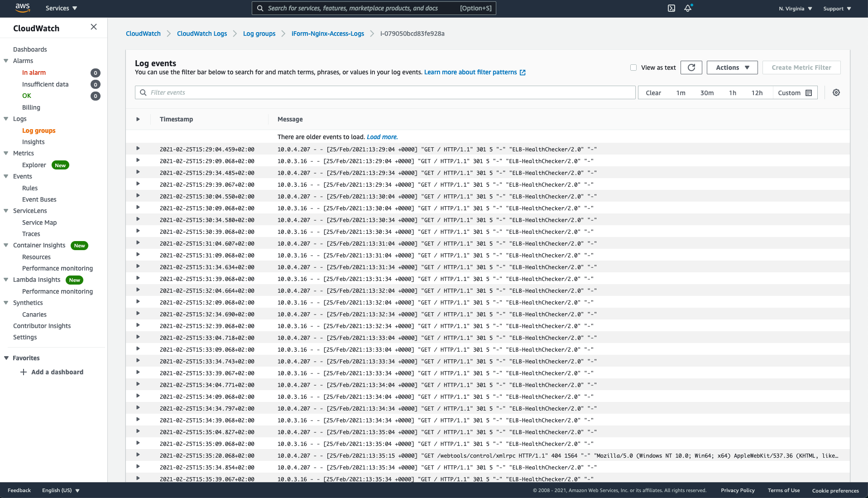
Task: Click the Clear time range button
Action: point(653,93)
